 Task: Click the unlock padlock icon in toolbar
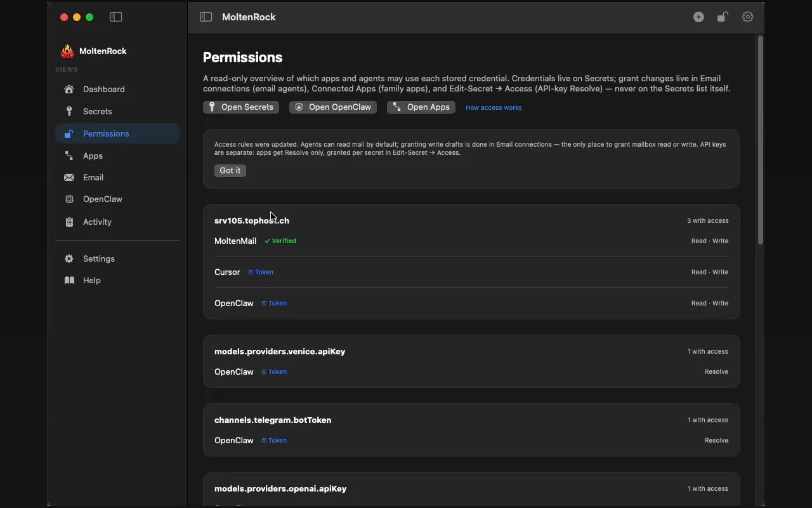point(723,17)
